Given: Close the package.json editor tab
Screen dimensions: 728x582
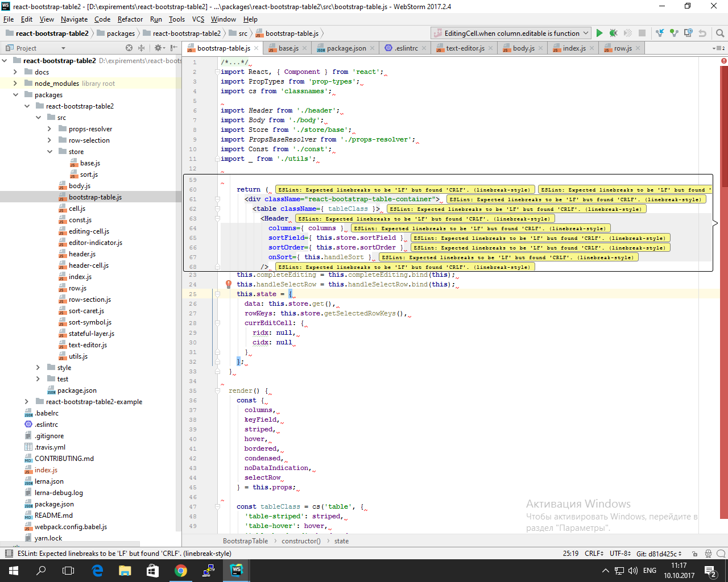Looking at the screenshot, I should 373,48.
